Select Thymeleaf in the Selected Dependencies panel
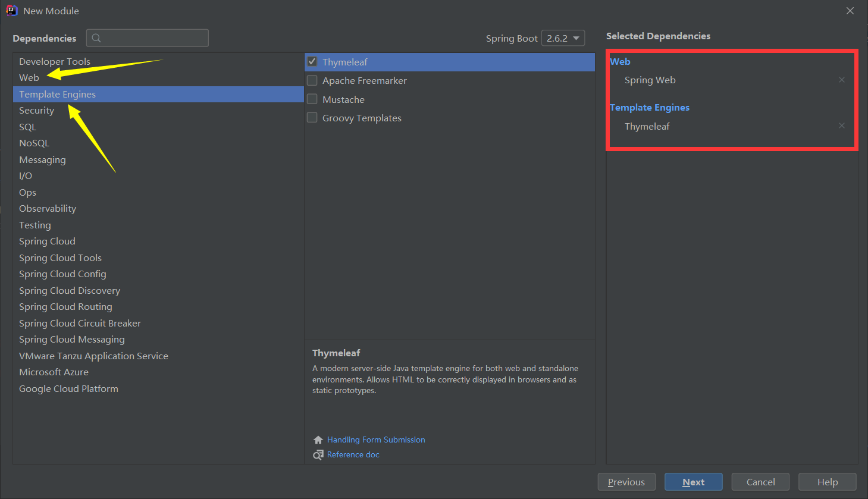 [647, 126]
